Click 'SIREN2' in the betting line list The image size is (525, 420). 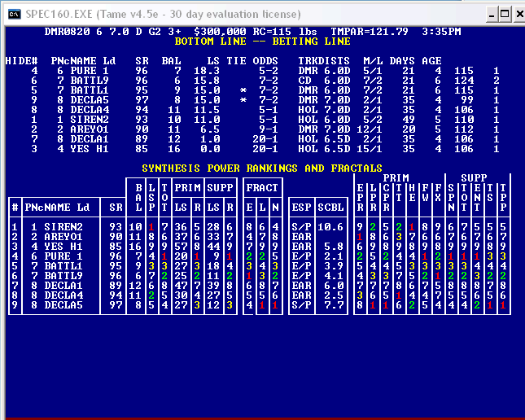coord(90,119)
